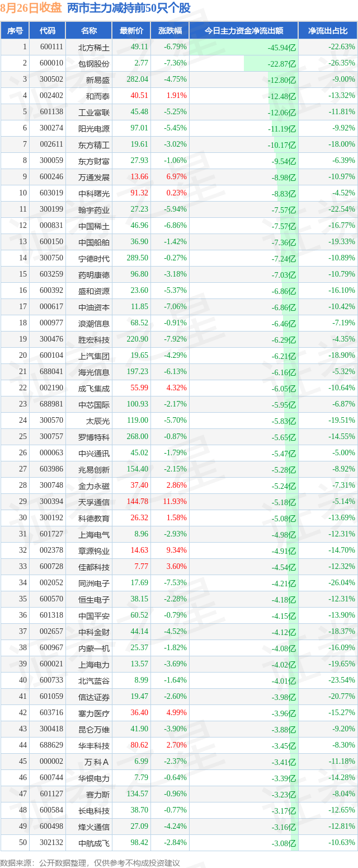
Task: Select stock name 浪潮信息
Action: click(x=94, y=323)
